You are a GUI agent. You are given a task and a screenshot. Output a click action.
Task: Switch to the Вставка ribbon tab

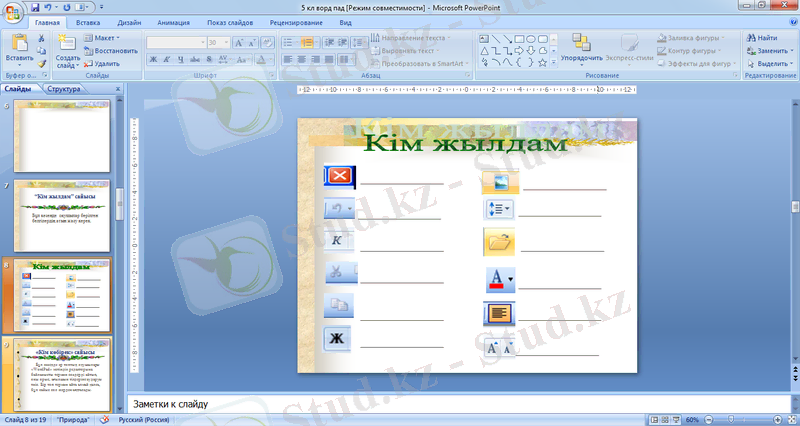(x=88, y=20)
